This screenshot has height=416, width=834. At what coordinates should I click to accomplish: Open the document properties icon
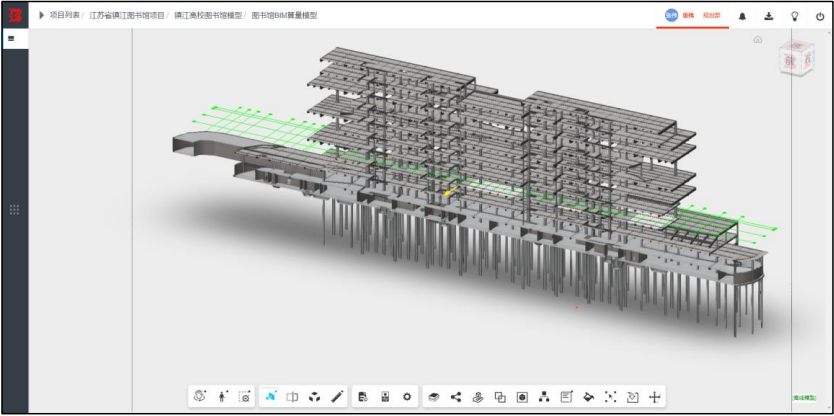tap(363, 396)
